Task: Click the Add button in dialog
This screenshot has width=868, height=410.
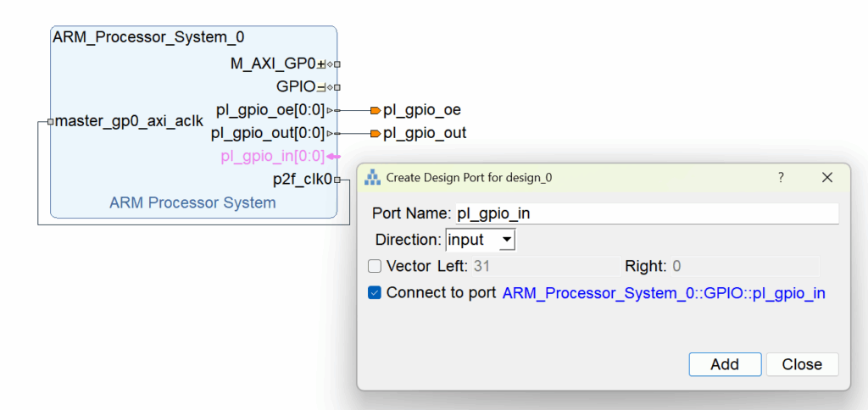Action: (725, 364)
